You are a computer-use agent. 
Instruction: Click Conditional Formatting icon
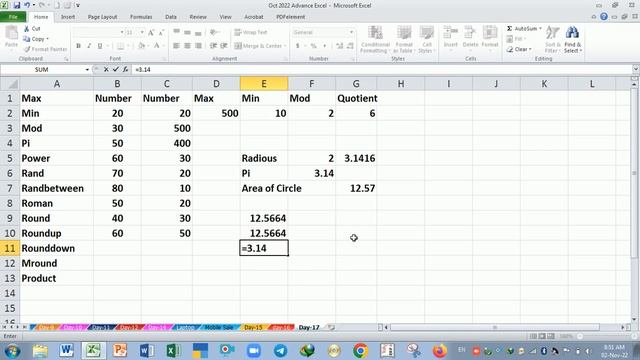[x=375, y=33]
